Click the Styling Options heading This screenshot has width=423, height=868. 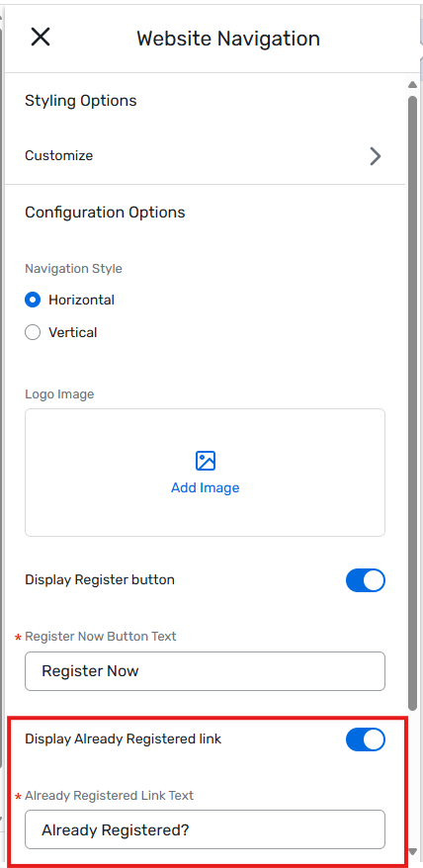click(x=81, y=101)
